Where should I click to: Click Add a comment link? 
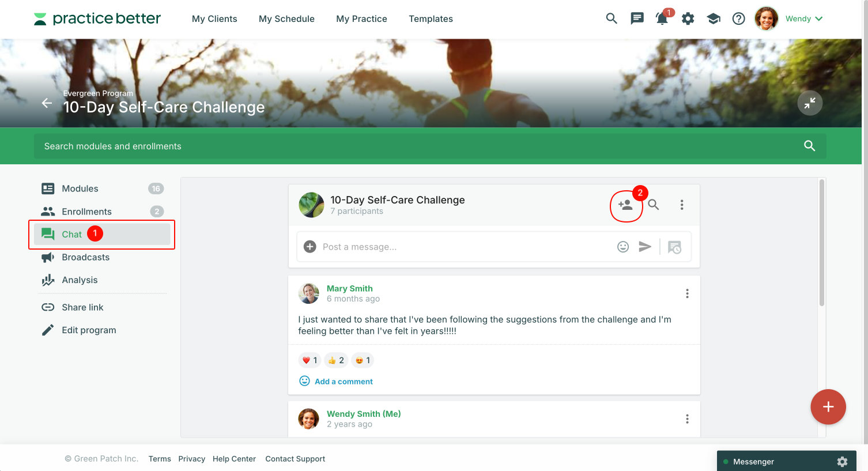344,382
